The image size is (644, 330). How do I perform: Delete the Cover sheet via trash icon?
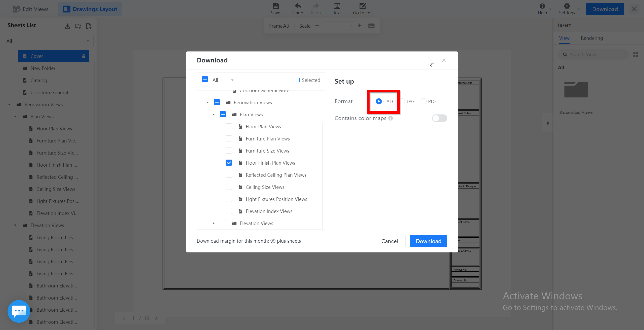coord(84,56)
